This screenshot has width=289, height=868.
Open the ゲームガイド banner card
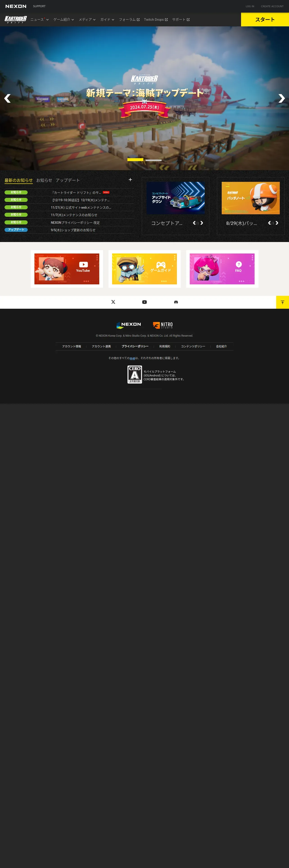(144, 269)
